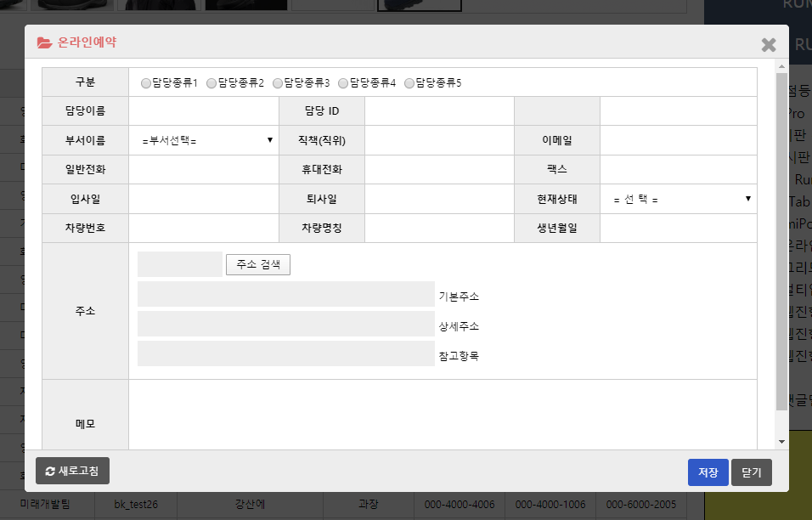
Task: Open the 부서선택 department dropdown
Action: pos(204,140)
